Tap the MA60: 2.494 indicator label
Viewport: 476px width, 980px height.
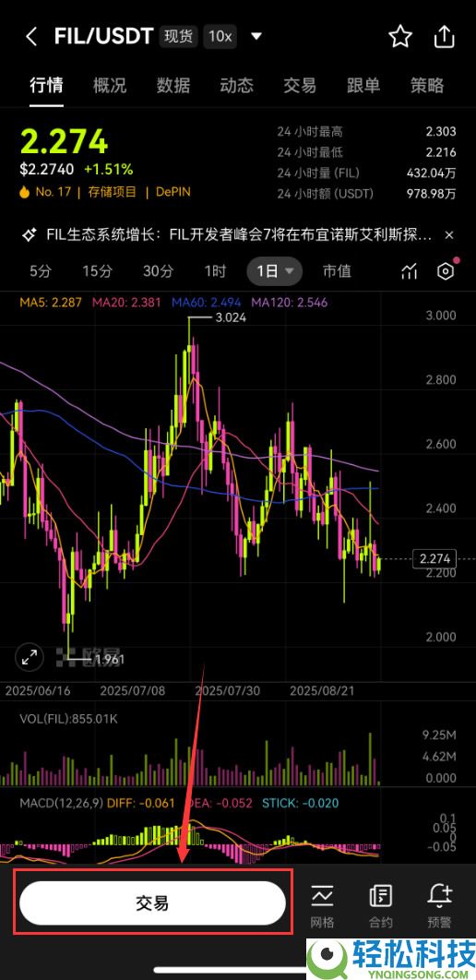point(206,303)
